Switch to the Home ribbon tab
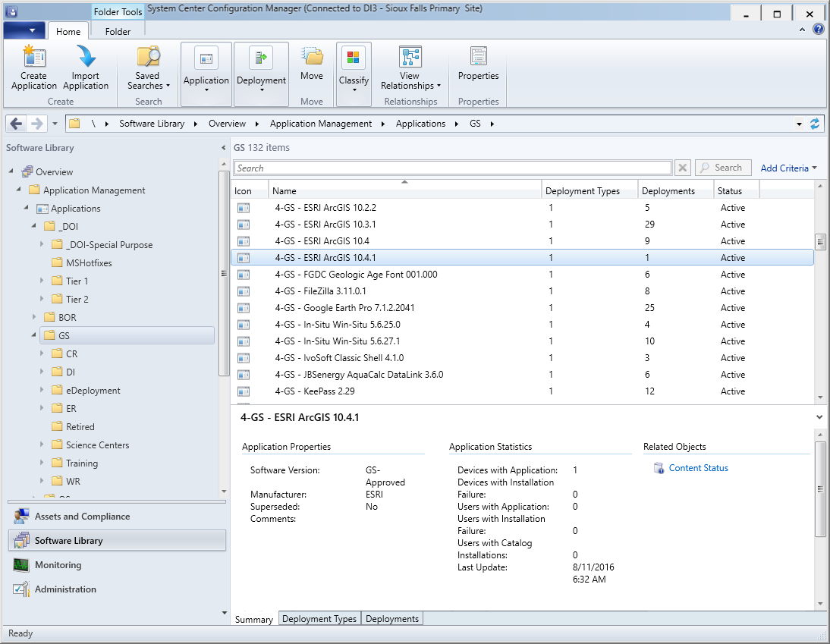Image resolution: width=830 pixels, height=644 pixels. 68,31
